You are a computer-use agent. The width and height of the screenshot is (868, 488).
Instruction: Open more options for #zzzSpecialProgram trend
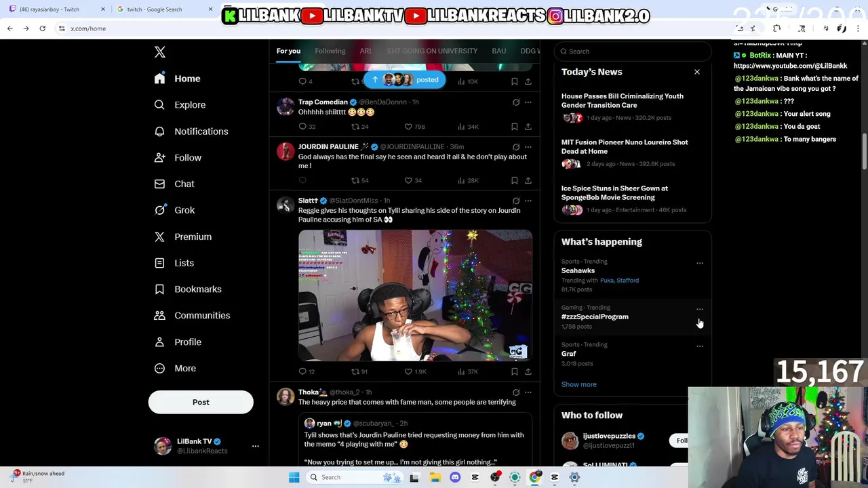700,309
